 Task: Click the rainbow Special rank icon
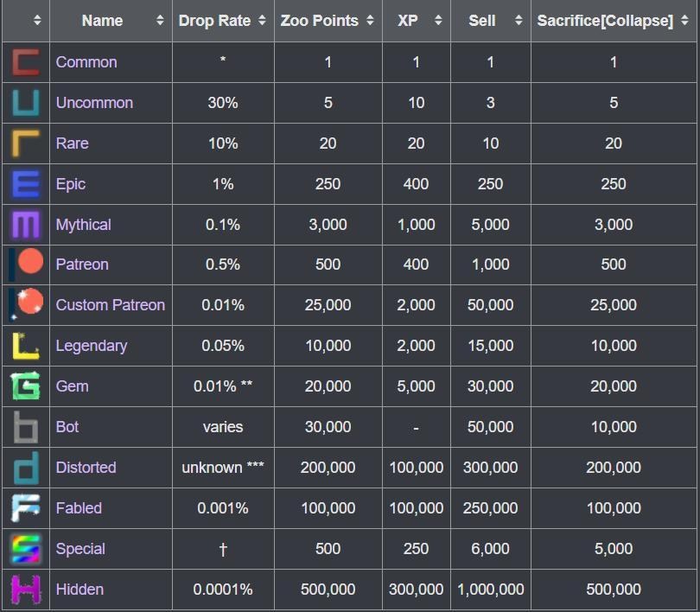click(x=25, y=549)
